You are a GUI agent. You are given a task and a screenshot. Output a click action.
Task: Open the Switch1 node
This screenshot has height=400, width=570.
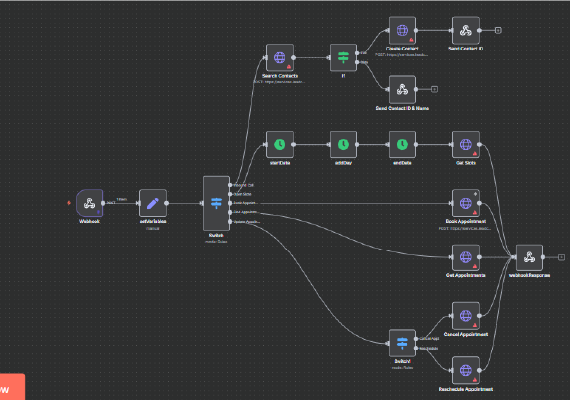click(x=402, y=343)
